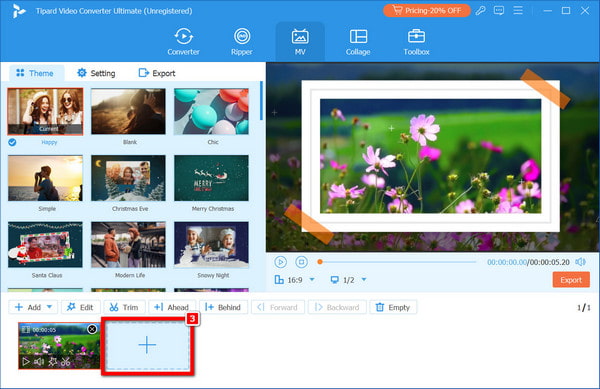Click the theme list scrollbar
Screen dimensions: 600x389
[261, 101]
